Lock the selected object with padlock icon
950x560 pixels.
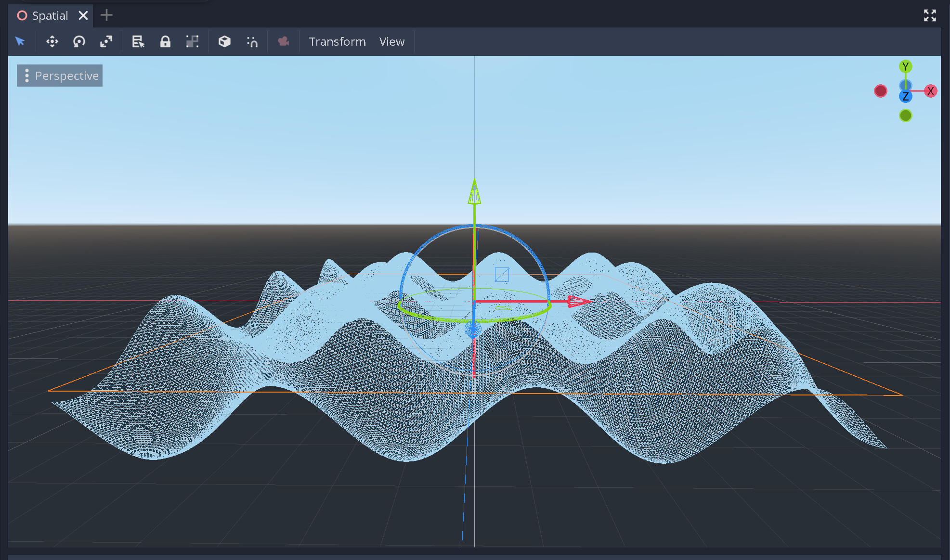(165, 41)
